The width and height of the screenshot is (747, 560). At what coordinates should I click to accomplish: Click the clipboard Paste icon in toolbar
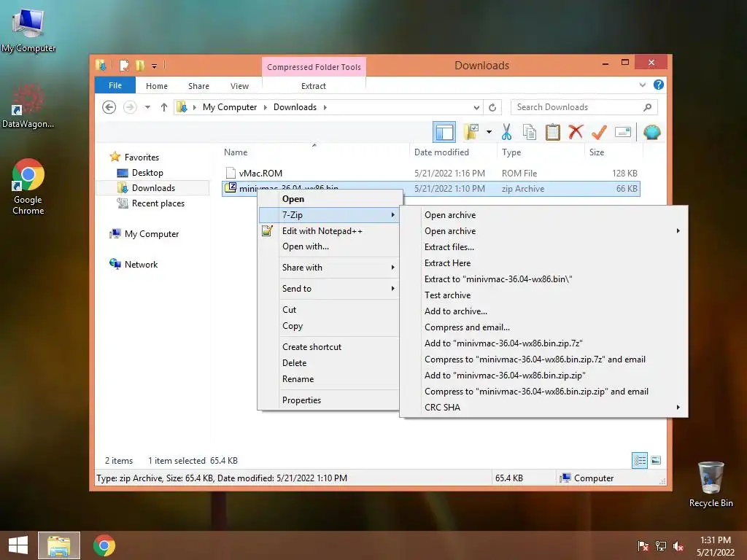pos(553,132)
